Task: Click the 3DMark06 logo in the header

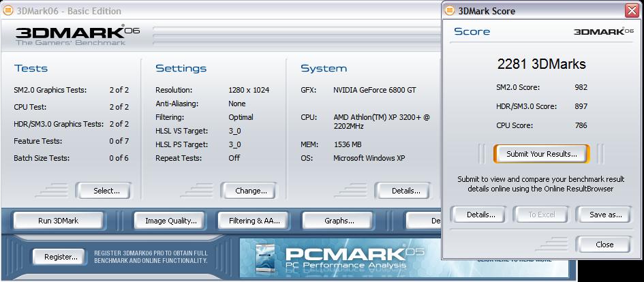Action: pyautogui.click(x=77, y=35)
